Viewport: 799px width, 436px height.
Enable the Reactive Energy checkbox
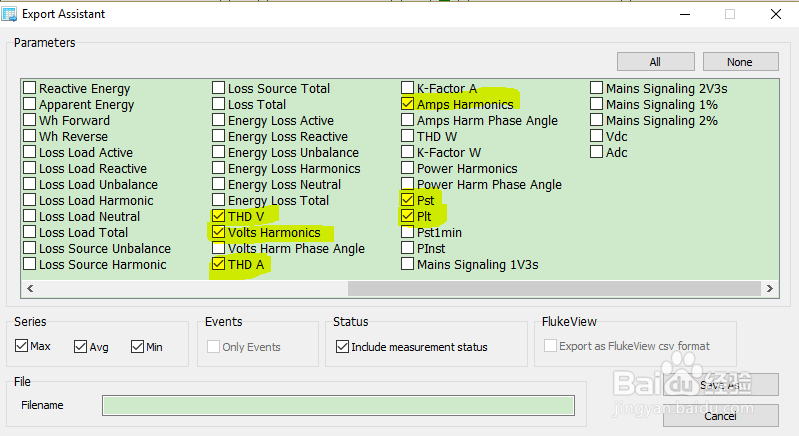[x=30, y=89]
